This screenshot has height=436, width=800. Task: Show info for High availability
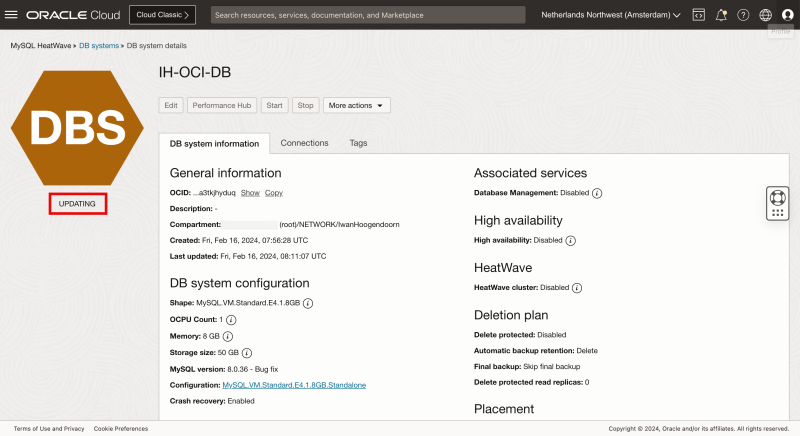570,241
